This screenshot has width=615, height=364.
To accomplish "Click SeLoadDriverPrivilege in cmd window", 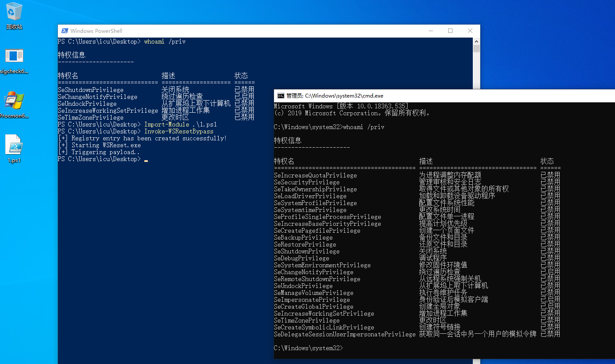I will 310,196.
